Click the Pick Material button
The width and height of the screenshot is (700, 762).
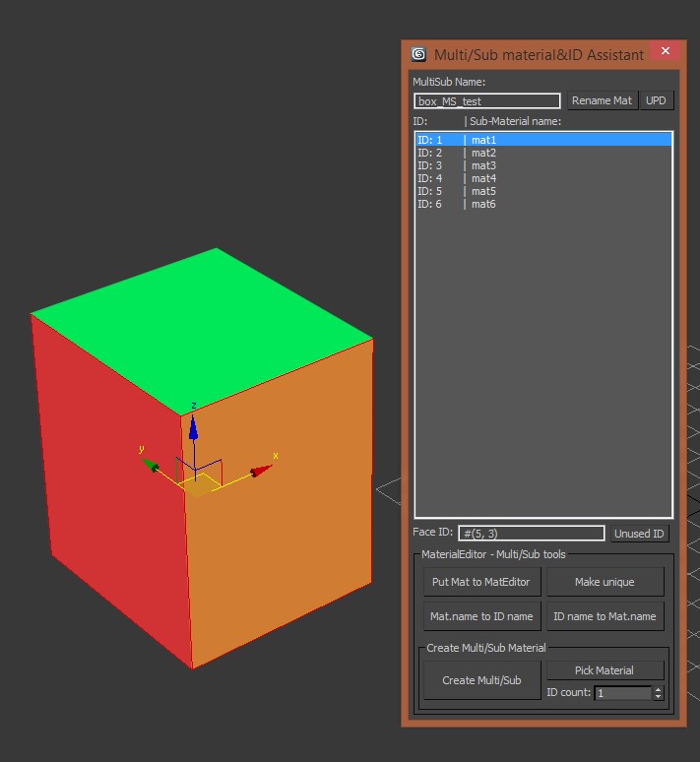(605, 670)
